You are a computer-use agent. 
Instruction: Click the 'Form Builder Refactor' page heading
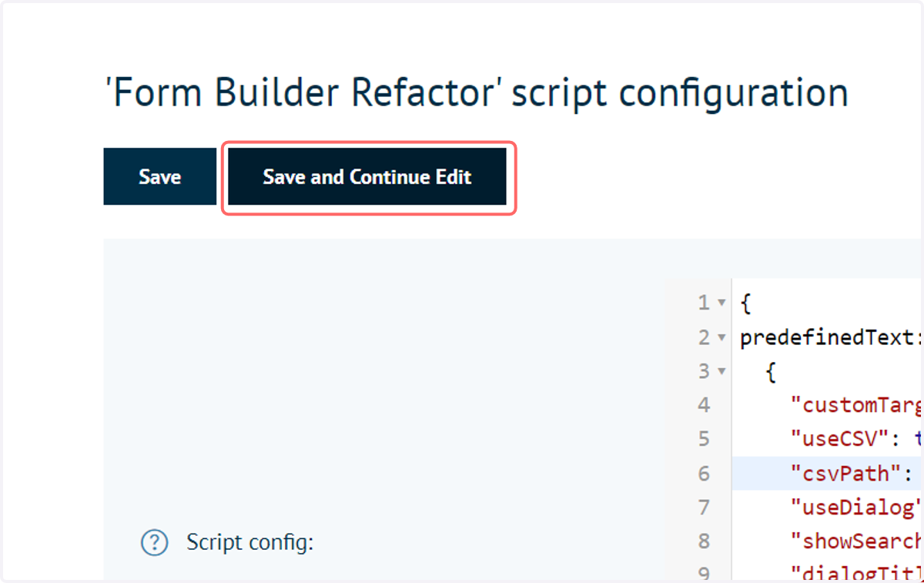pyautogui.click(x=477, y=93)
